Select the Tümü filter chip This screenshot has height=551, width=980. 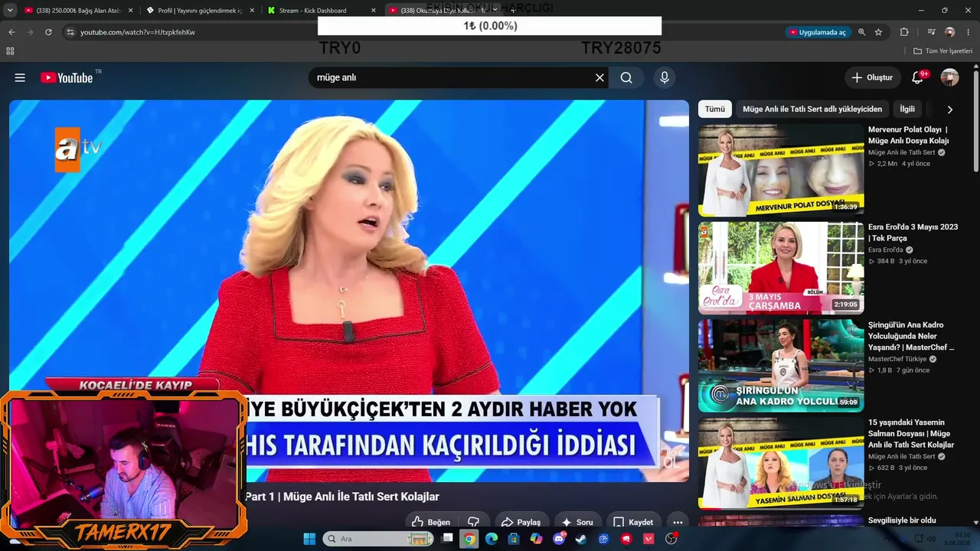715,109
